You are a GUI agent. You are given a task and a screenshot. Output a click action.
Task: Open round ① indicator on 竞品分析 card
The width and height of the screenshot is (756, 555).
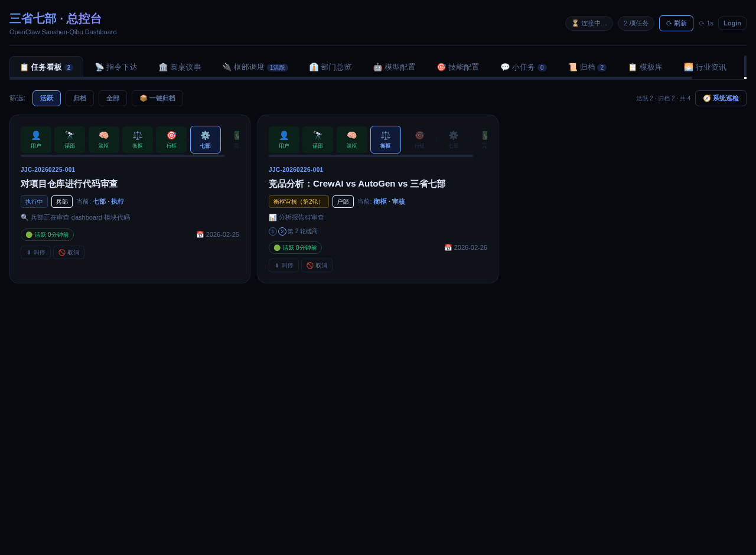pos(272,231)
